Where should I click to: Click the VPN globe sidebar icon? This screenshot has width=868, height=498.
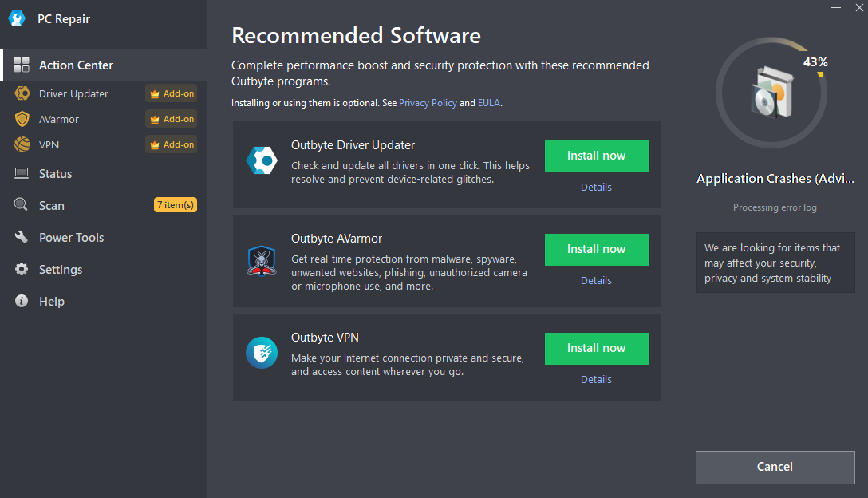coord(22,144)
